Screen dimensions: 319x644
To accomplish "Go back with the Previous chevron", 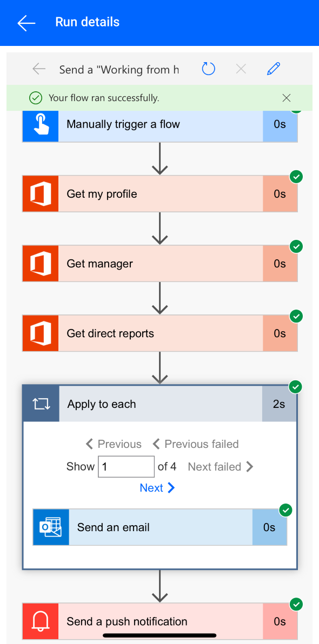I will (x=113, y=444).
